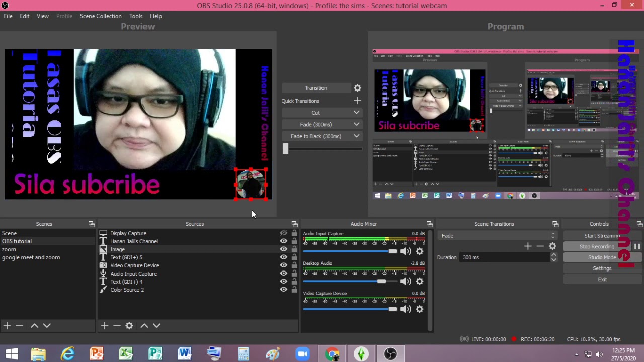Open the Tools menu
Screen dimensions: 644x362
coord(136,16)
